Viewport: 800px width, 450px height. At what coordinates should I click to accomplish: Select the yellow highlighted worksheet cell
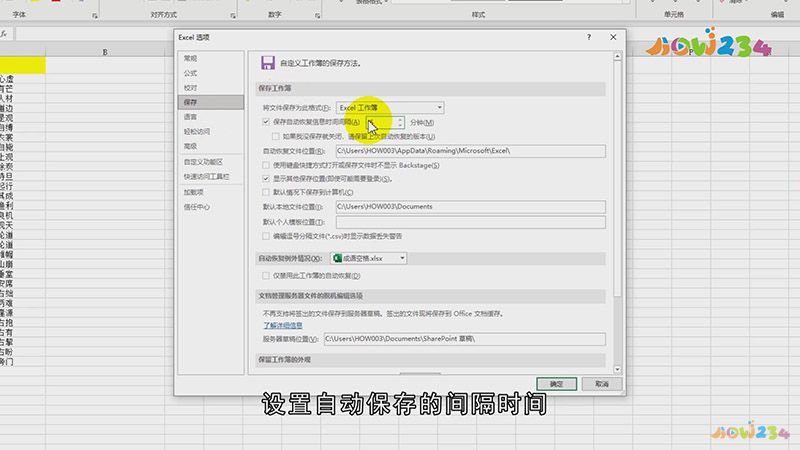pyautogui.click(x=22, y=65)
